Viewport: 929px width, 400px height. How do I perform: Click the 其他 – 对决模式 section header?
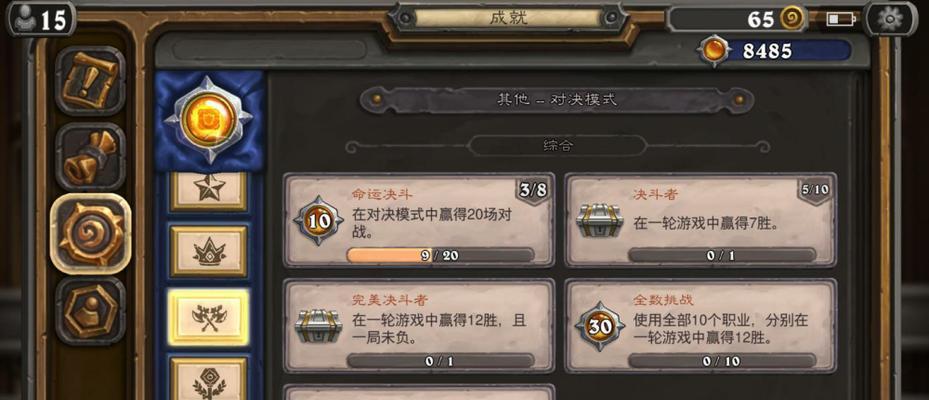[557, 100]
